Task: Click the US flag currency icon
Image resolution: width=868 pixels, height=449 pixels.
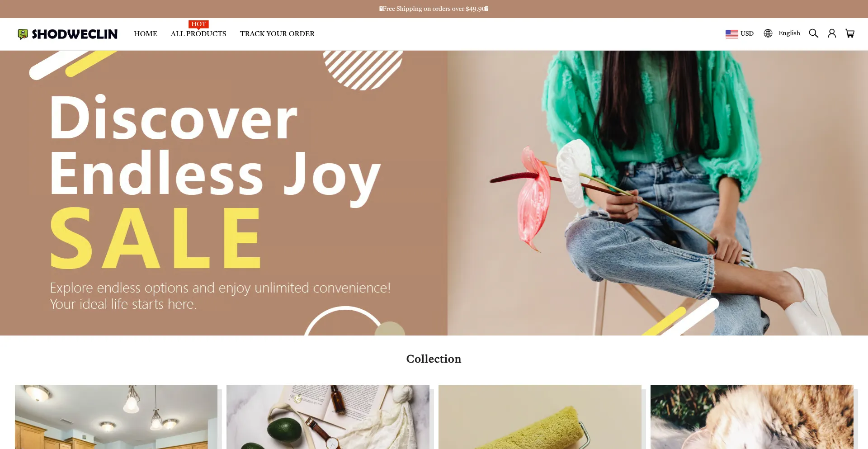Action: click(731, 34)
